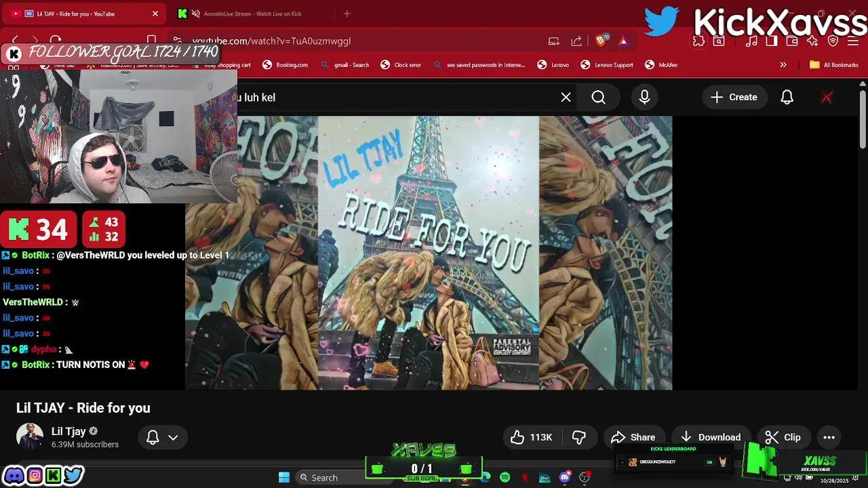Open YouTube notifications bell
Viewport: 868px width, 488px height.
coord(787,98)
